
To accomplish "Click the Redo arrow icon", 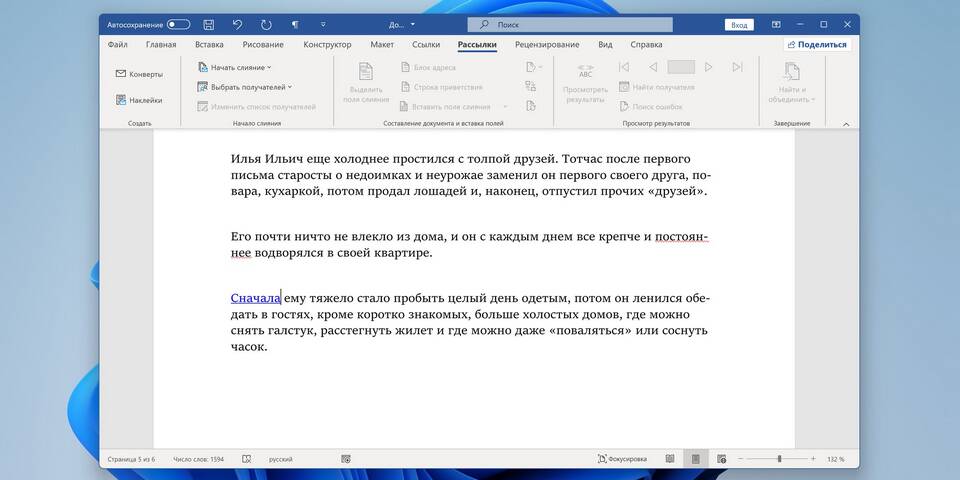I will 266,25.
